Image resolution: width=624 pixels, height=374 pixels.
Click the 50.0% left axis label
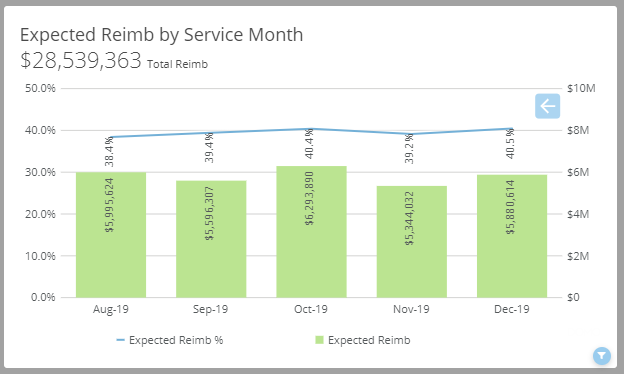point(40,88)
